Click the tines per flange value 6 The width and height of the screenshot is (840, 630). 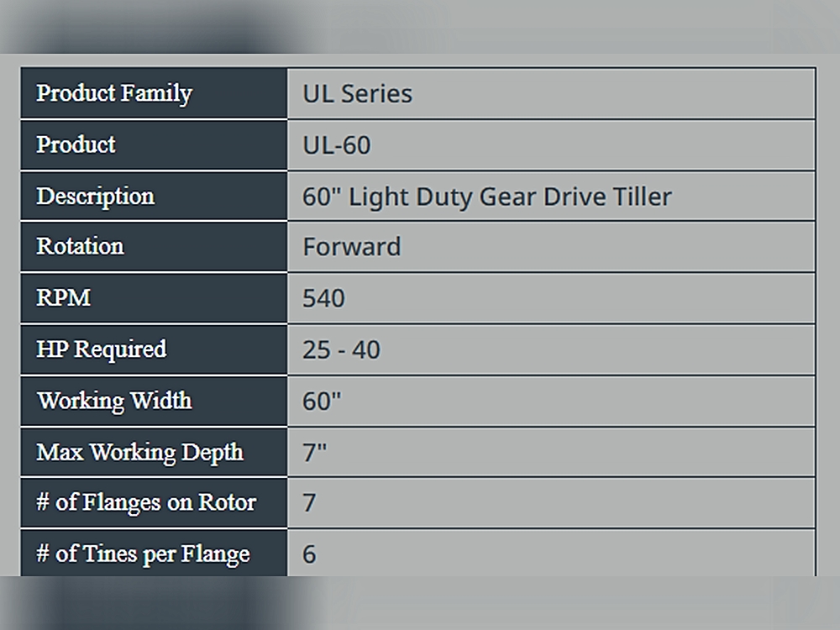point(309,554)
